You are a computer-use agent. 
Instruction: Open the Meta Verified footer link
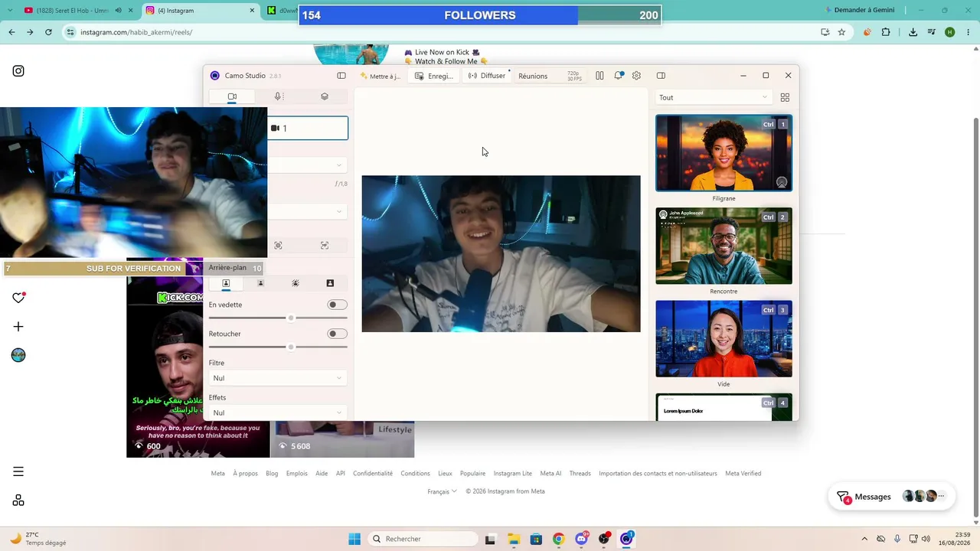coord(743,474)
